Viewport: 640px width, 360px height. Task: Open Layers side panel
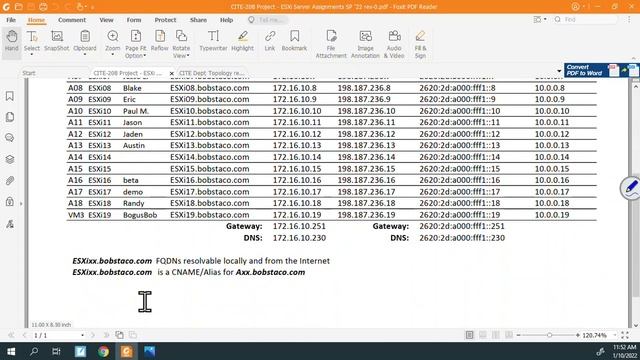pos(10,159)
